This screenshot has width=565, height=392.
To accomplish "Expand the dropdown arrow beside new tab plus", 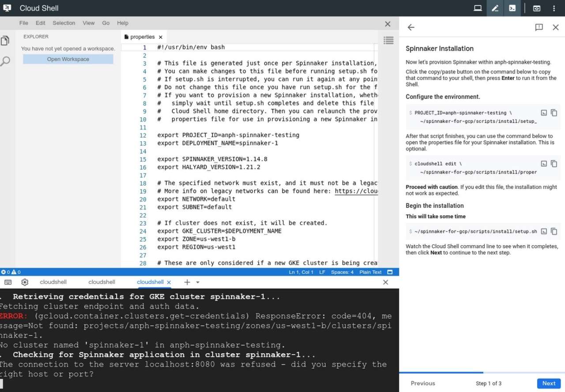I will (x=198, y=282).
